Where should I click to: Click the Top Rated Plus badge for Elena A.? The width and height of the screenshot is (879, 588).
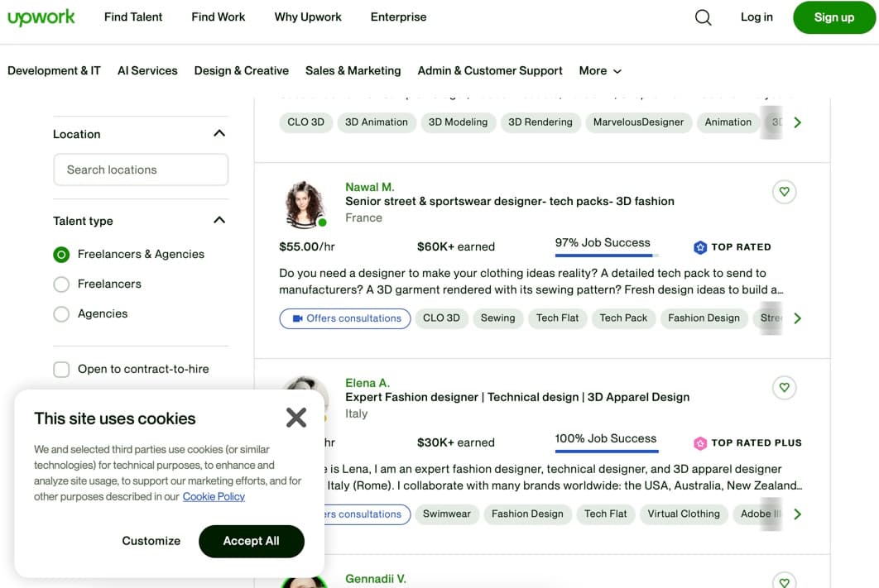[x=746, y=442]
